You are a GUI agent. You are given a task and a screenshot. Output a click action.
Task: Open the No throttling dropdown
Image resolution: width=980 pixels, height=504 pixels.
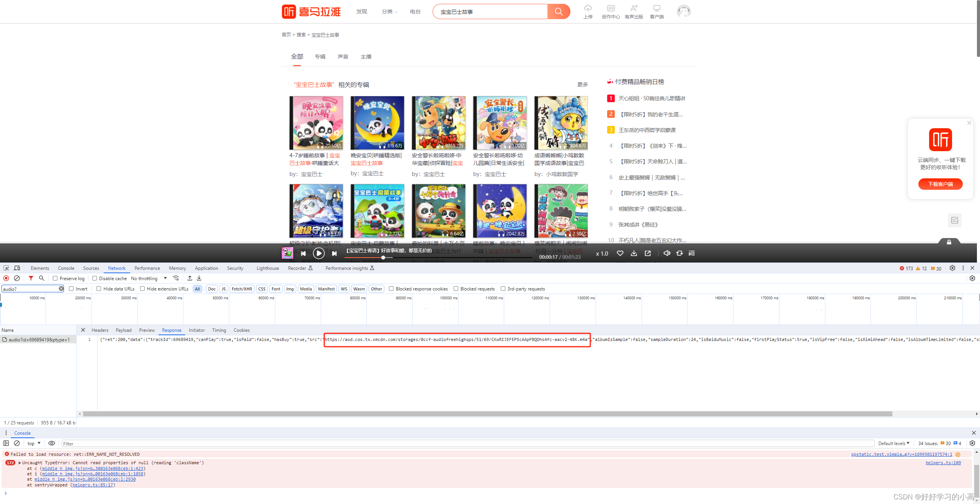(149, 278)
